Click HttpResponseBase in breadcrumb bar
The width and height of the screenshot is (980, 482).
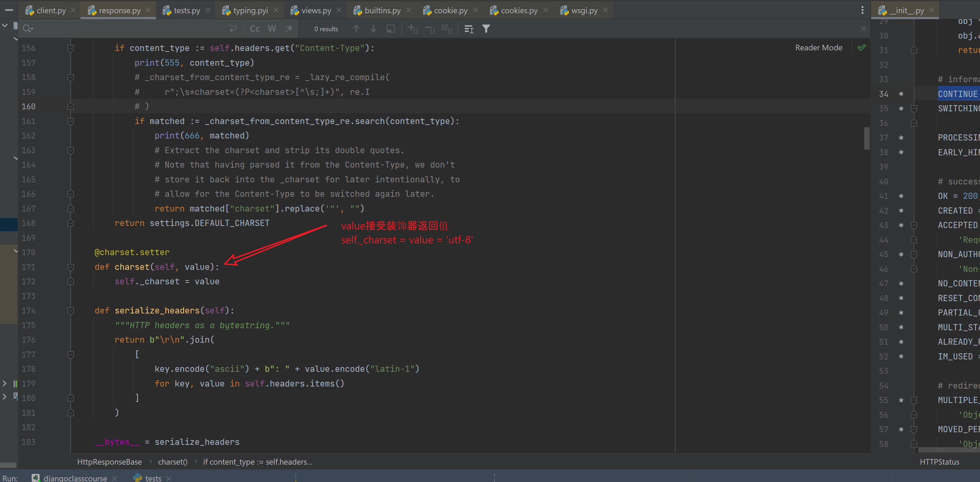coord(109,462)
